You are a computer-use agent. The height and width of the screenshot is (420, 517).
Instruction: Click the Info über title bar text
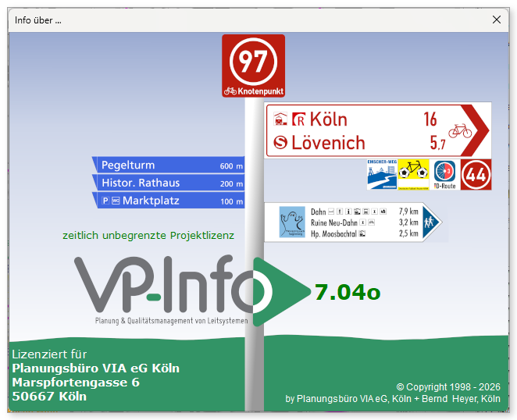(38, 20)
